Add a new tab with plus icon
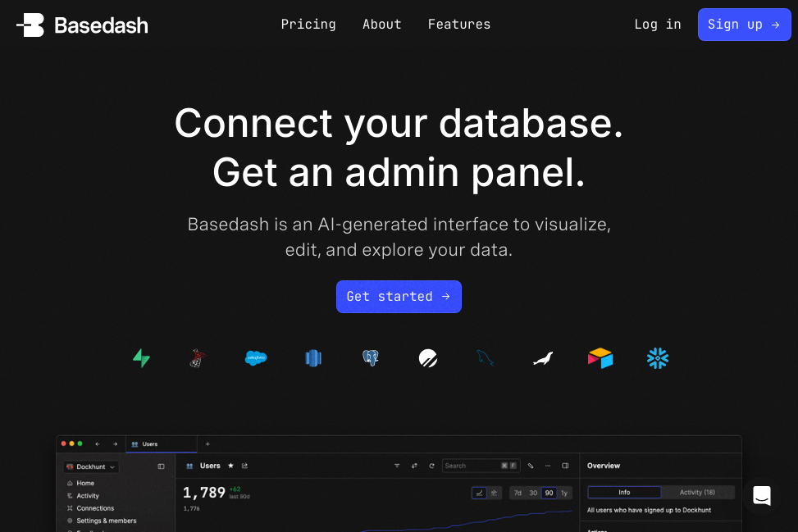798x532 pixels. [207, 444]
